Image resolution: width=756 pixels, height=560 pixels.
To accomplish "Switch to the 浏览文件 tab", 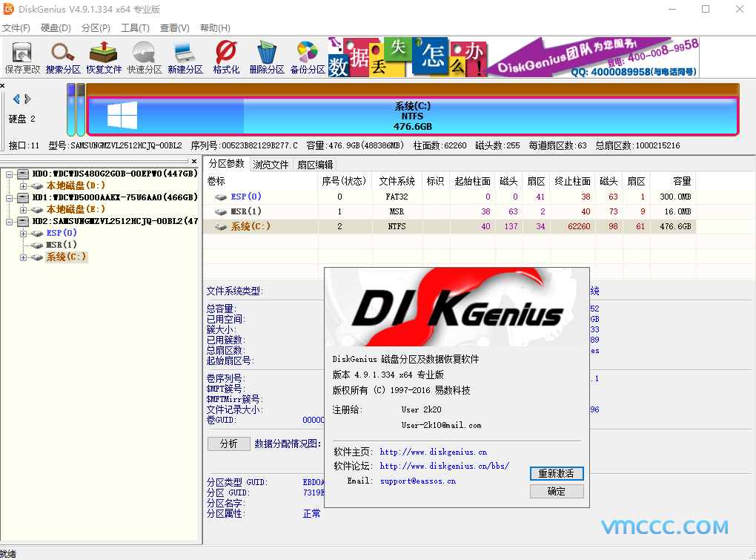I will point(271,165).
